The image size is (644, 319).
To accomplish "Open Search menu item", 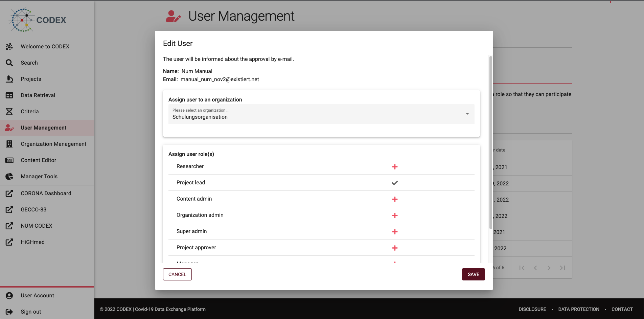I will (x=47, y=63).
